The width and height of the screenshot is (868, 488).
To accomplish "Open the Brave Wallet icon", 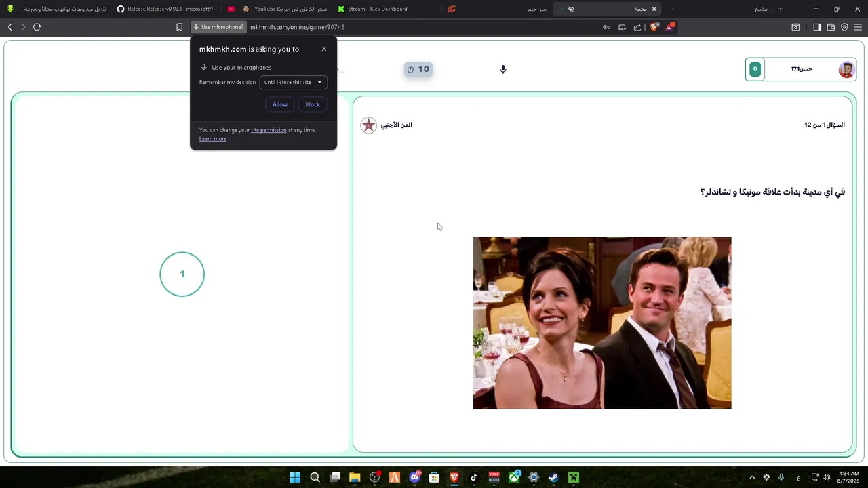I will pos(831,27).
